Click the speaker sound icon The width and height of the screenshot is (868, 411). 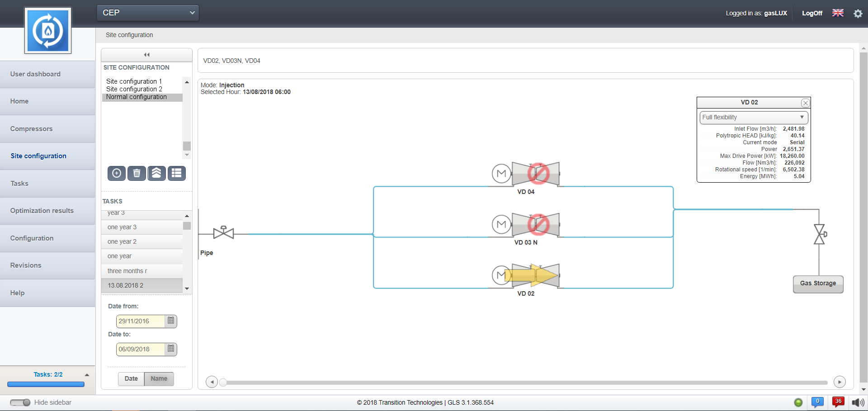pyautogui.click(x=858, y=402)
